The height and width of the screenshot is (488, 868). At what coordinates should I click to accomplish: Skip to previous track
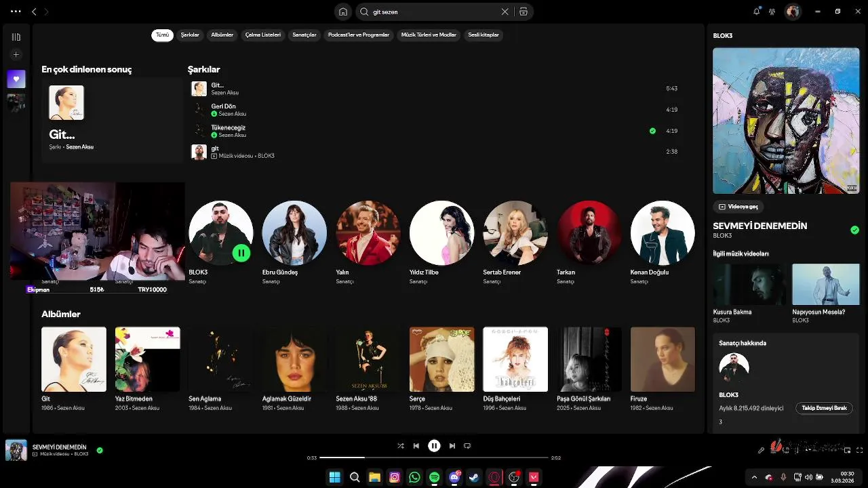click(x=416, y=446)
